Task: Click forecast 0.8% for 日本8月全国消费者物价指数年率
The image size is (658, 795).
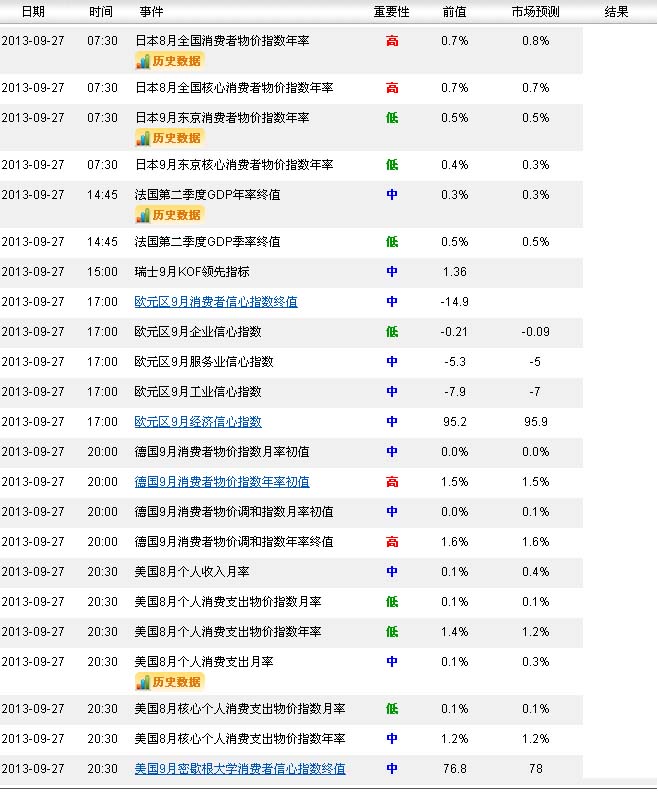Action: [536, 41]
